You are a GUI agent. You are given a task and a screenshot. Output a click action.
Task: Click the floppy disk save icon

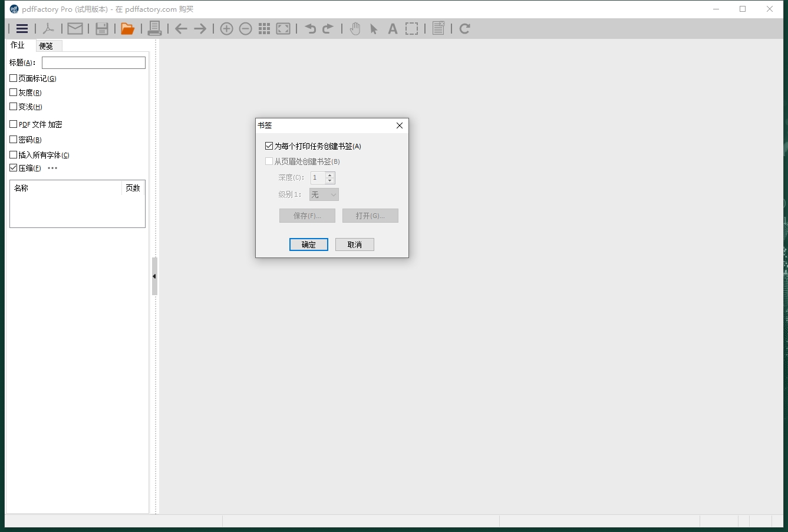[102, 28]
